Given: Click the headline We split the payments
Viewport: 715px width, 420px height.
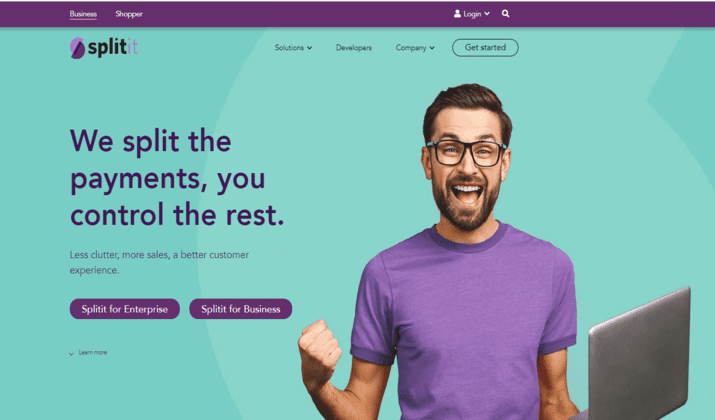Looking at the screenshot, I should click(177, 177).
